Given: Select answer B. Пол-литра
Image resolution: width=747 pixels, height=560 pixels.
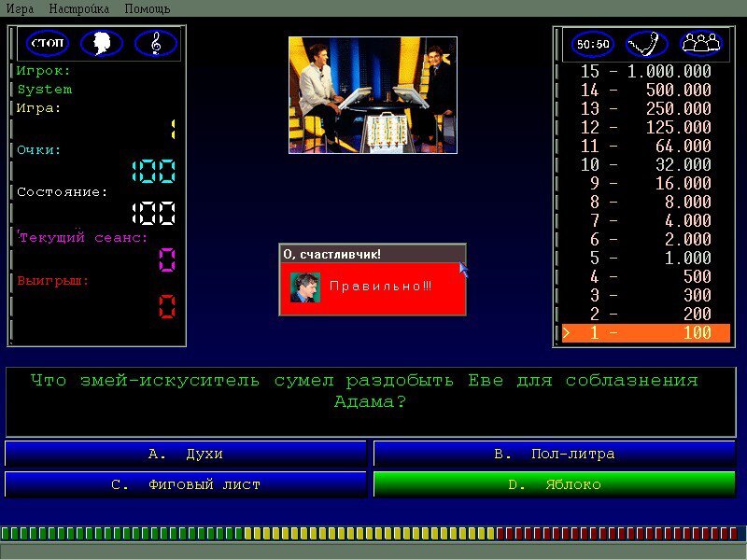Looking at the screenshot, I should (554, 455).
